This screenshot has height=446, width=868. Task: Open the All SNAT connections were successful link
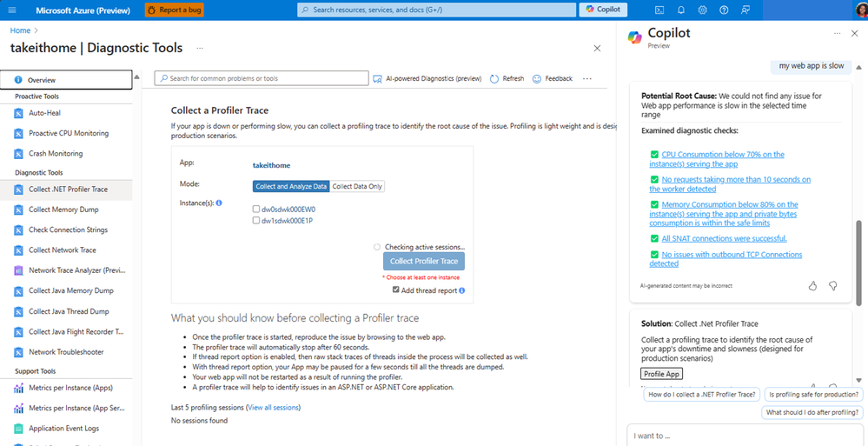(x=724, y=238)
